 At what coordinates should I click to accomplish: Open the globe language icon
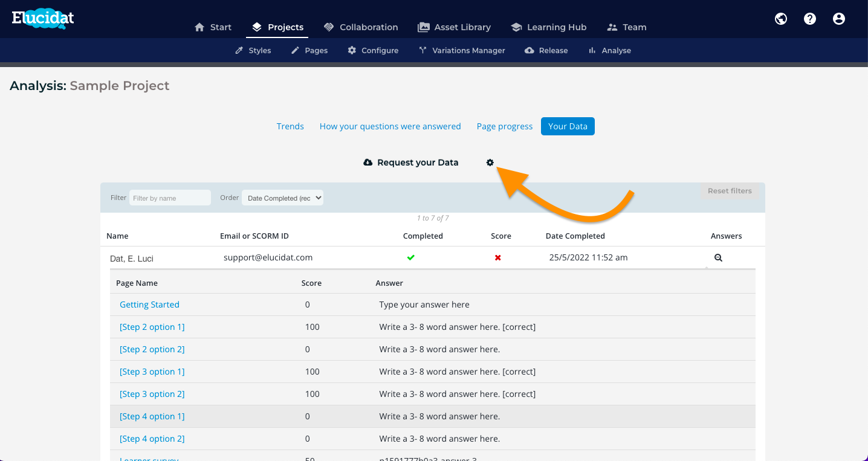point(781,19)
